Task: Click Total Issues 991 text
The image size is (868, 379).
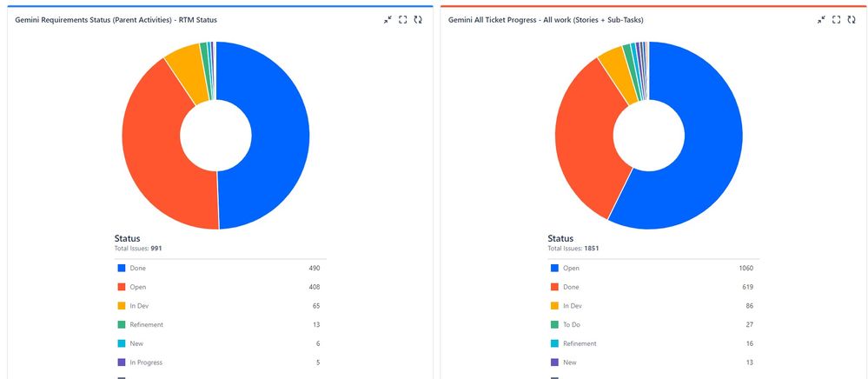Action: click(x=138, y=249)
